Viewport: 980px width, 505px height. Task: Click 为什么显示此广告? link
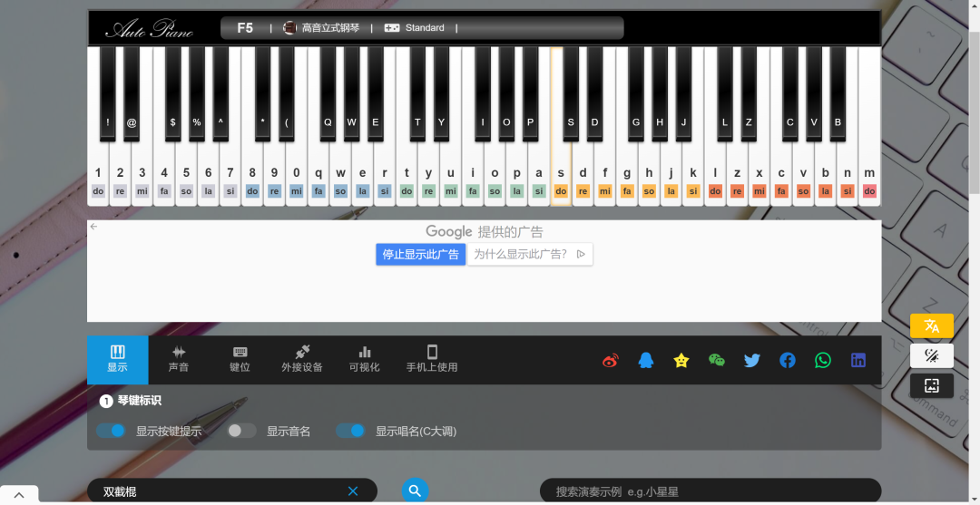click(529, 254)
